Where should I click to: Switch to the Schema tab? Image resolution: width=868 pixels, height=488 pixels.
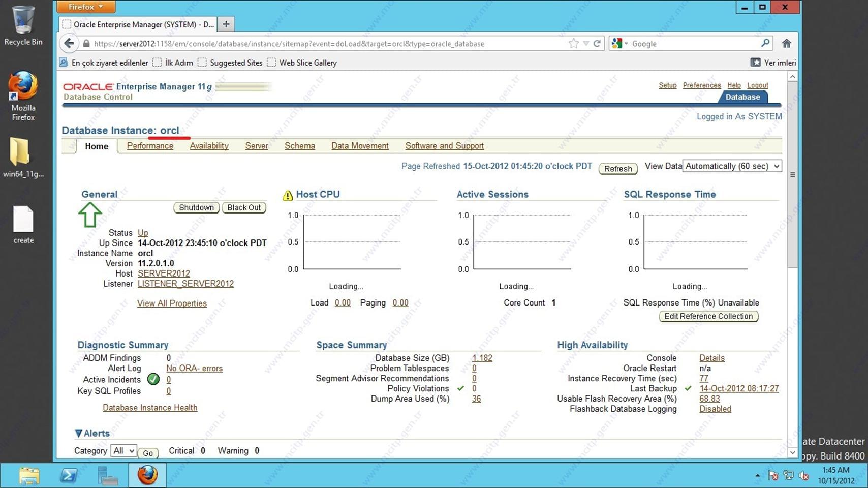pyautogui.click(x=300, y=146)
